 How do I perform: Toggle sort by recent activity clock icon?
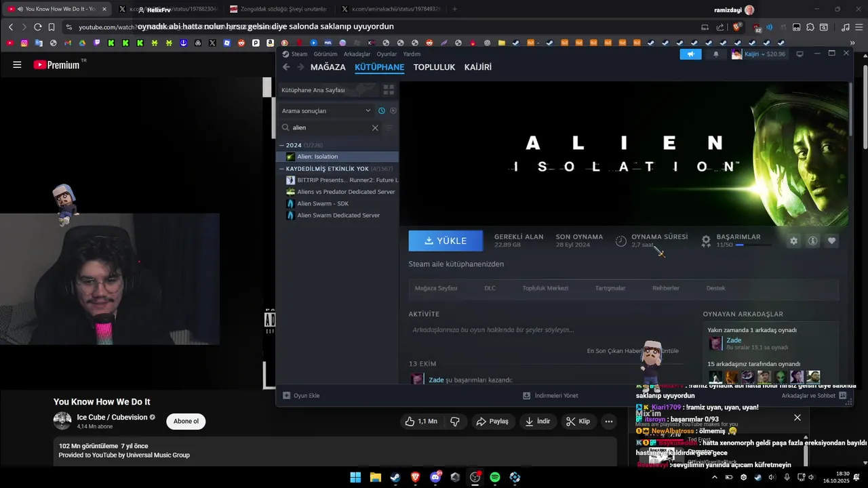(x=382, y=110)
